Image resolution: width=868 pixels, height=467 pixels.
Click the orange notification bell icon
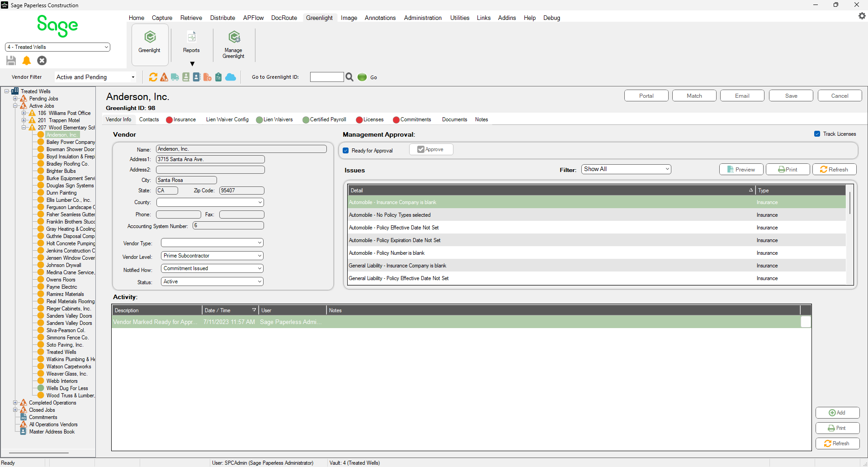click(27, 60)
